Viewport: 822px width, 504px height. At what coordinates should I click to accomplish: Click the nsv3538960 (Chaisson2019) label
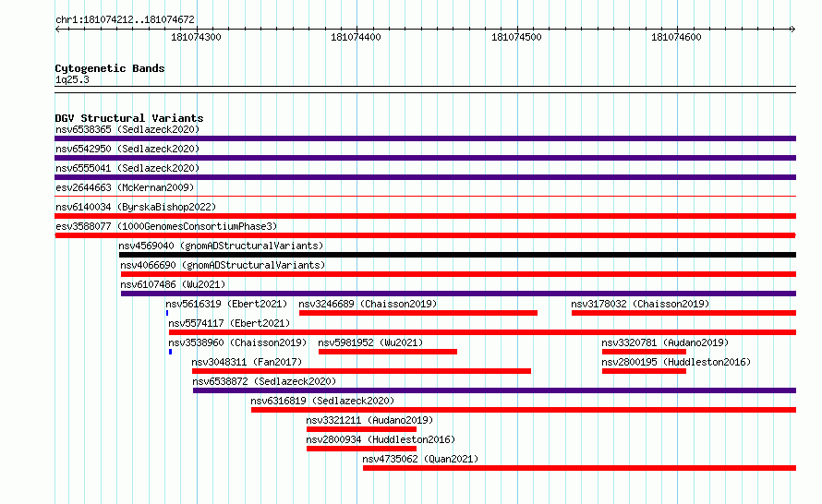[x=237, y=342]
